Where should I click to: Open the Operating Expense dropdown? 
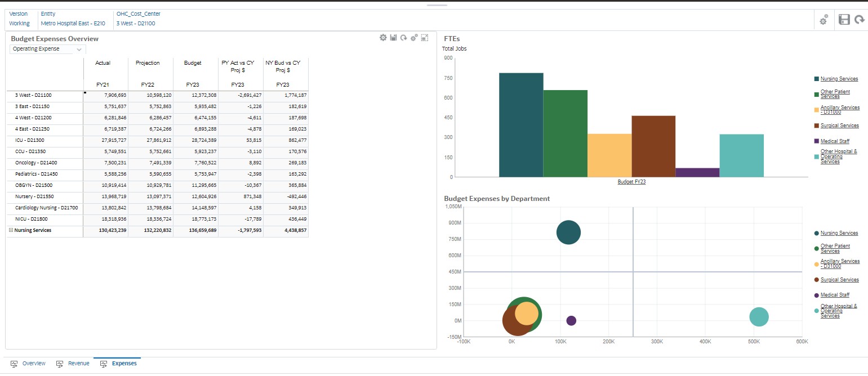[x=79, y=49]
